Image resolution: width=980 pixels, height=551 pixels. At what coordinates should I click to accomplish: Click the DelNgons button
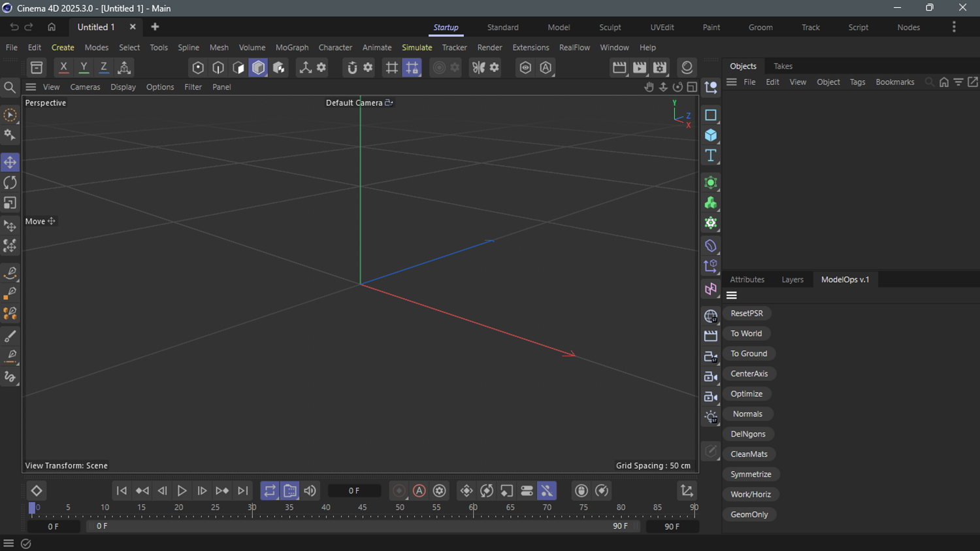pyautogui.click(x=748, y=434)
